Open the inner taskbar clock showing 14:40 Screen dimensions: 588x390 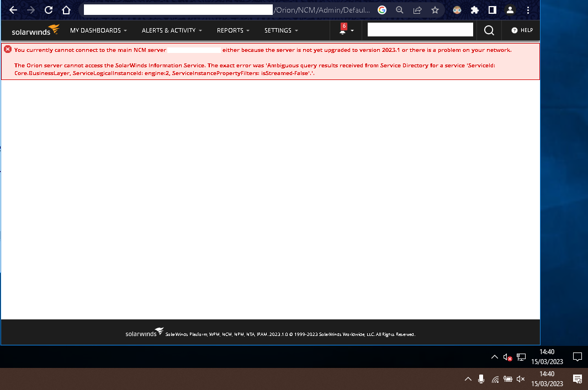pos(547,357)
